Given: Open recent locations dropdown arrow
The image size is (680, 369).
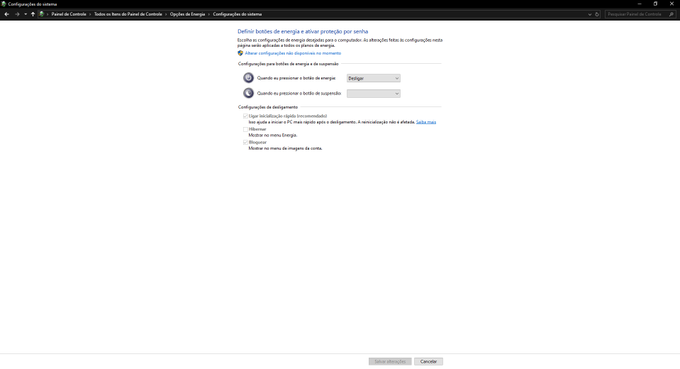Looking at the screenshot, I should (26, 14).
